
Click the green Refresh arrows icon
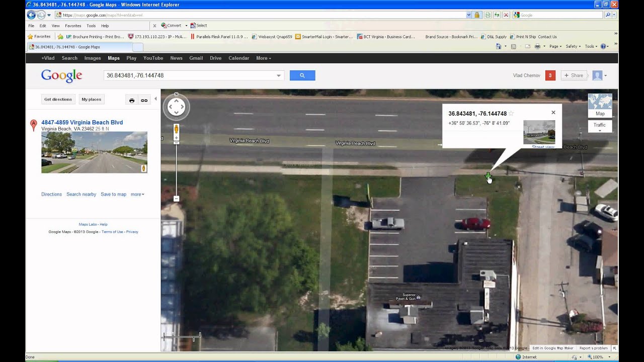(497, 15)
